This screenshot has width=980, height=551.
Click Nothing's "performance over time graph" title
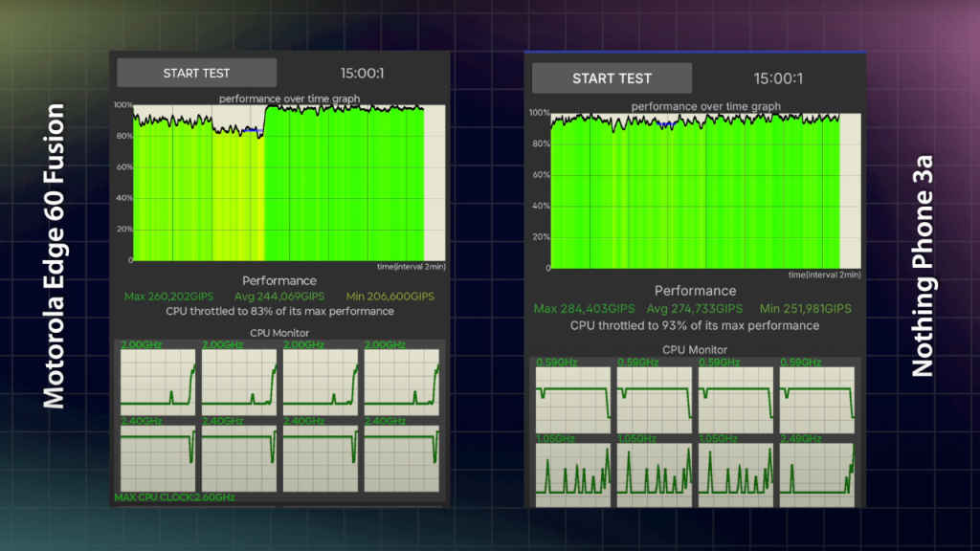705,106
